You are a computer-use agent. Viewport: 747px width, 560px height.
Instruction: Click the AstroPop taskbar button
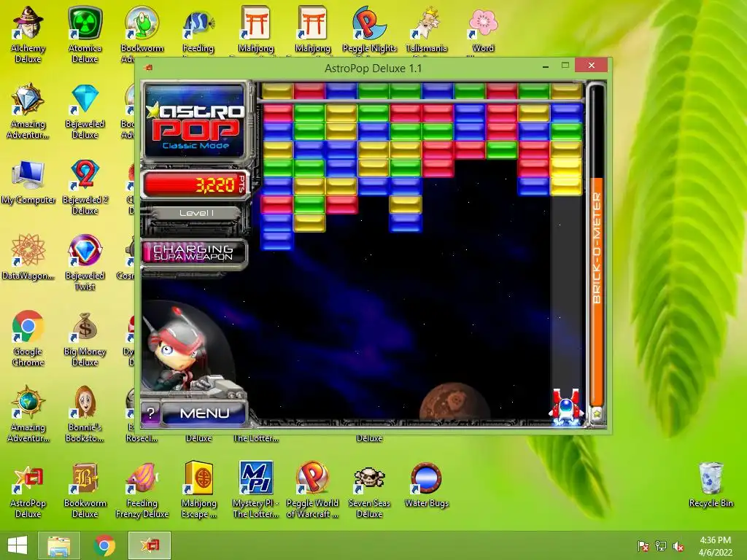click(x=150, y=545)
